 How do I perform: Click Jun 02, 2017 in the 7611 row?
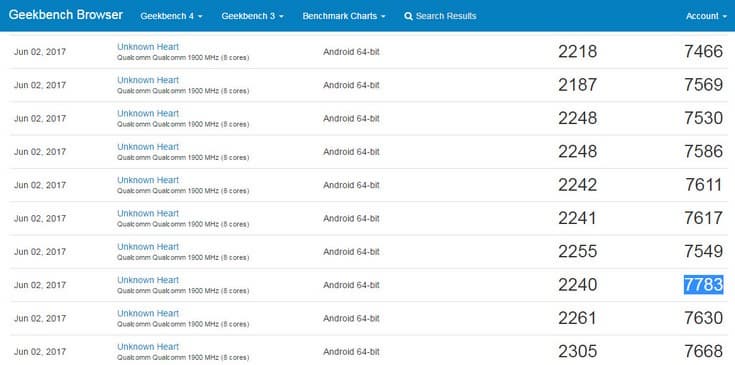[x=40, y=185]
